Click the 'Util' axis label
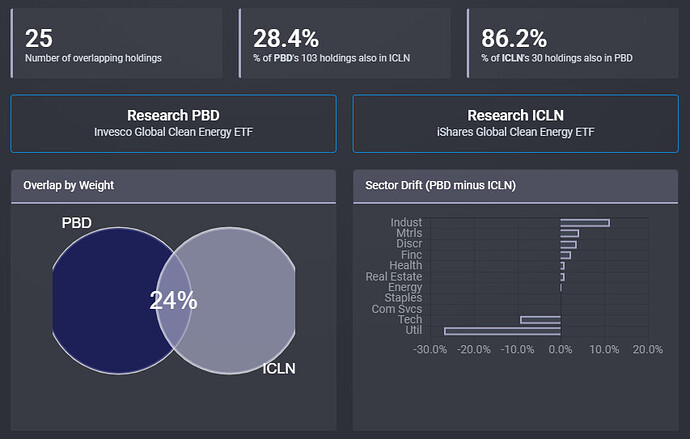This screenshot has height=439, width=690. pyautogui.click(x=413, y=330)
